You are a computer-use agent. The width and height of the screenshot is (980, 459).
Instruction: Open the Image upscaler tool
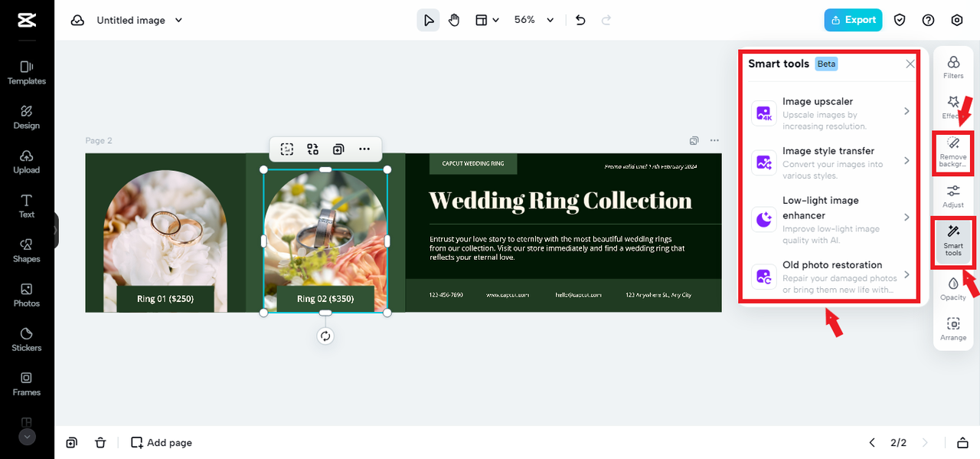pos(831,113)
